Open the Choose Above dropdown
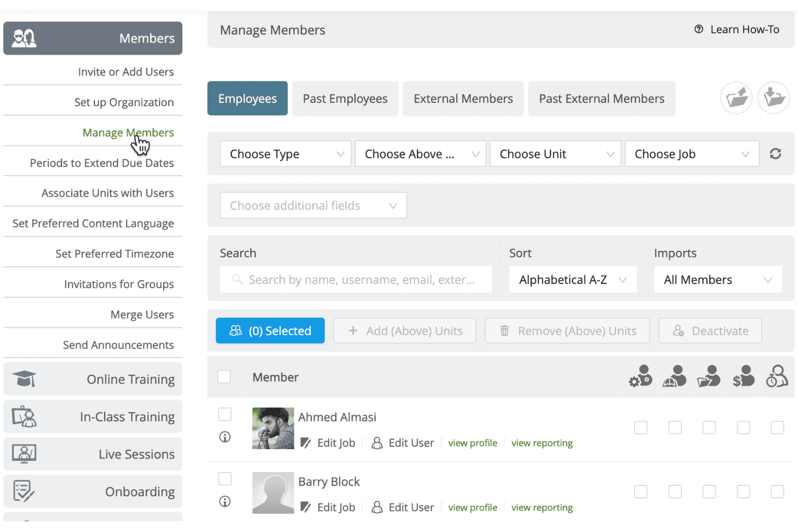The image size is (798, 532). coord(421,154)
